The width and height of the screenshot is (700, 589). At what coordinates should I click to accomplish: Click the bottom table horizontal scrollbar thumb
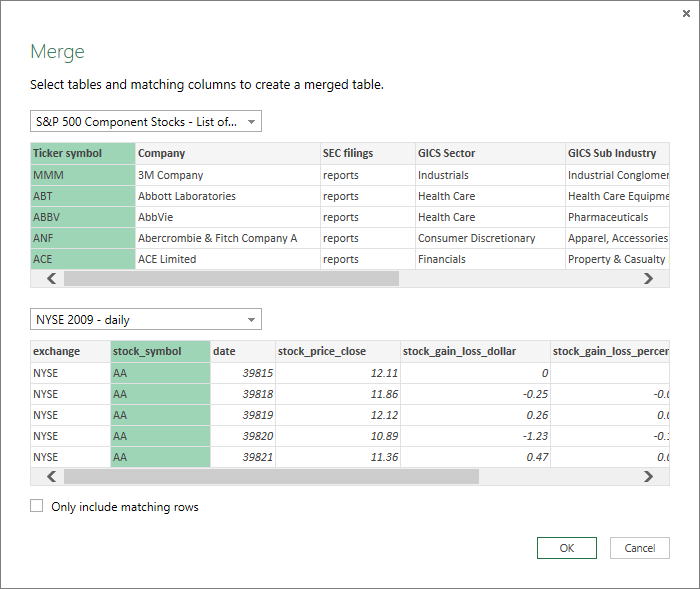[x=270, y=477]
